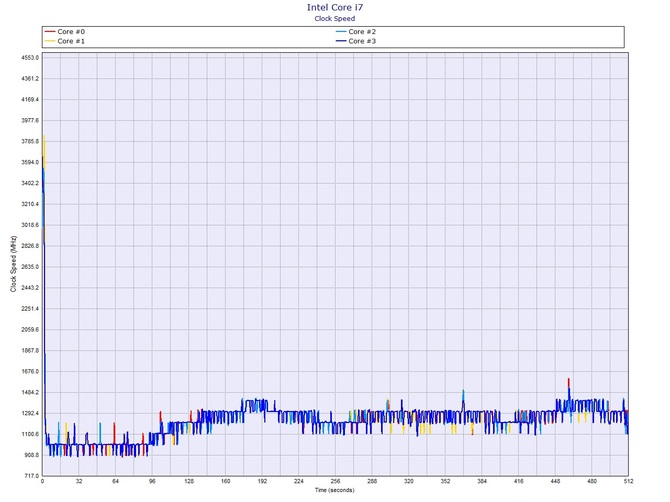
Task: Click the Clock Speed subtitle
Action: pyautogui.click(x=335, y=18)
